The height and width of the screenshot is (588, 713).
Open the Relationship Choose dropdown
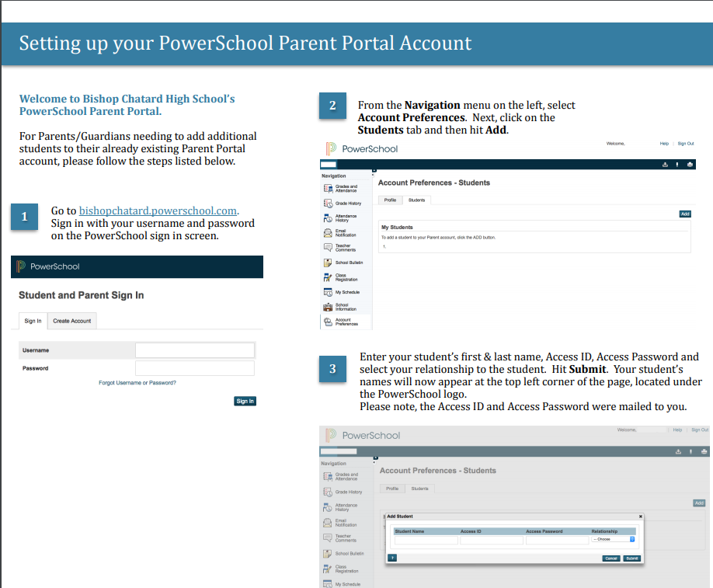tap(614, 539)
